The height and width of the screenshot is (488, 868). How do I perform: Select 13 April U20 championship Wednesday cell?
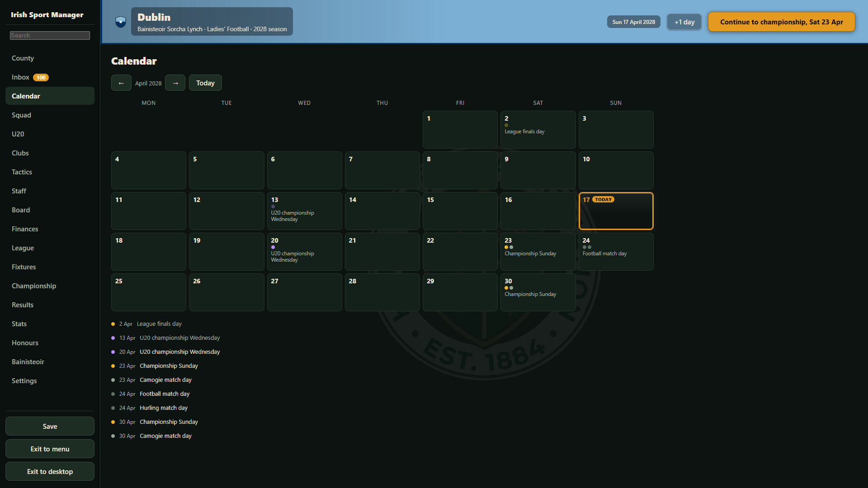304,211
